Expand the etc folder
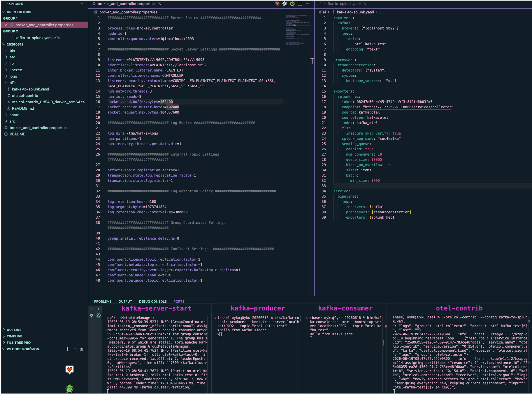The image size is (532, 394). [6, 57]
